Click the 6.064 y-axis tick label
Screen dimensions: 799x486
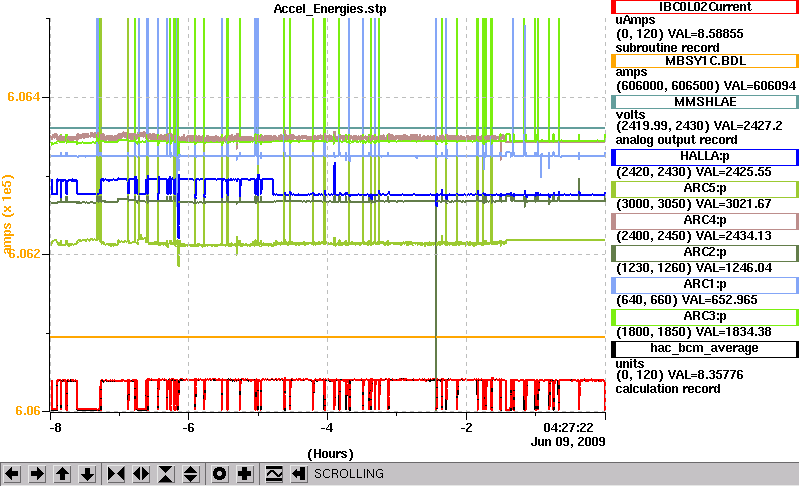(x=23, y=97)
